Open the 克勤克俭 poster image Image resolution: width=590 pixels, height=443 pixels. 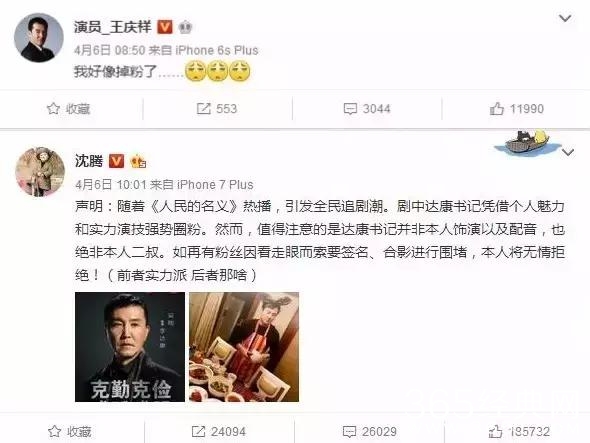pyautogui.click(x=130, y=347)
